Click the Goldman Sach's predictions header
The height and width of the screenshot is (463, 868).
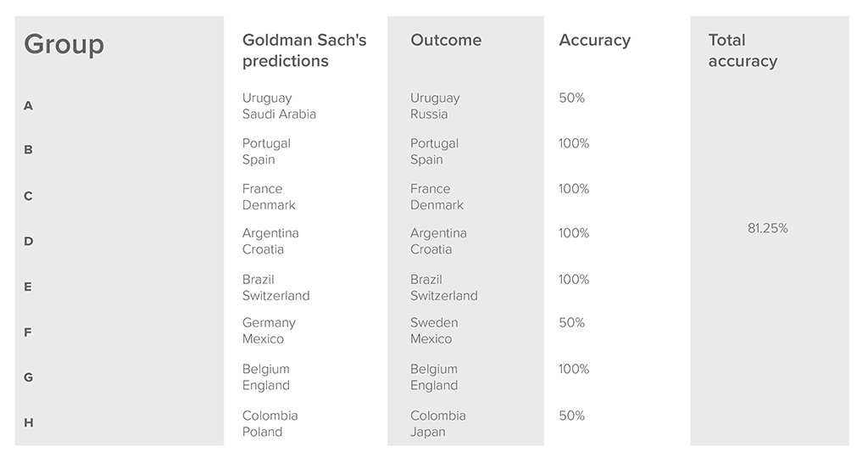pyautogui.click(x=304, y=50)
